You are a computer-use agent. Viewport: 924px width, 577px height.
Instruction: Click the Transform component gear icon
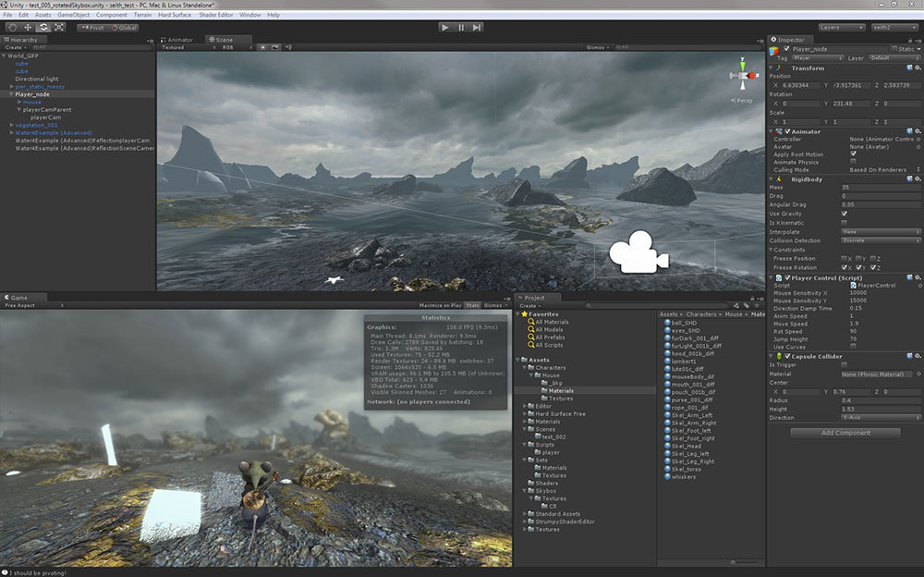918,68
